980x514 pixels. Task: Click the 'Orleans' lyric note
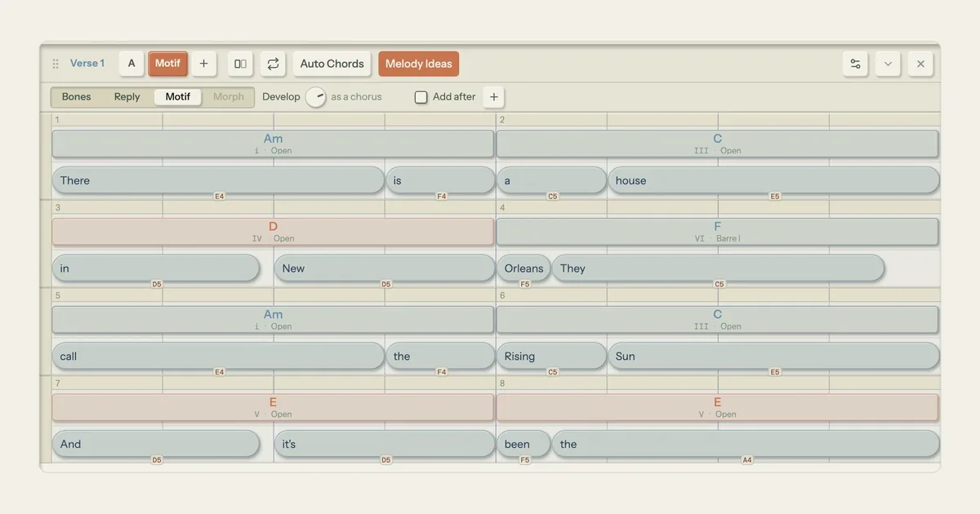523,268
